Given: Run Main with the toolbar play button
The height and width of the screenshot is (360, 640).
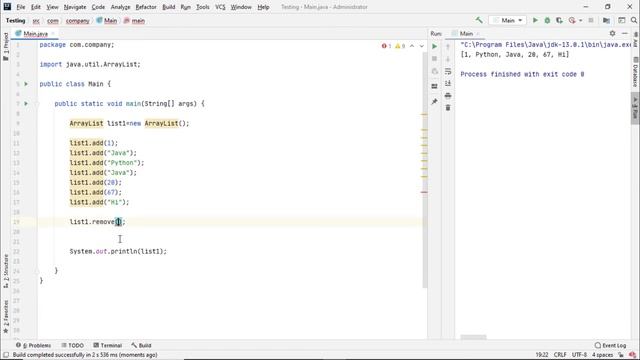Looking at the screenshot, I should click(535, 20).
